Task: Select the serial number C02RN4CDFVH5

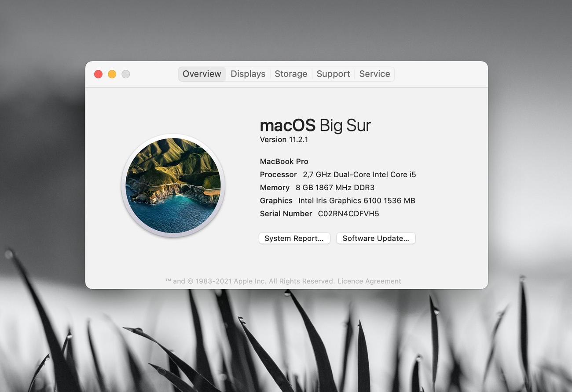Action: point(348,214)
